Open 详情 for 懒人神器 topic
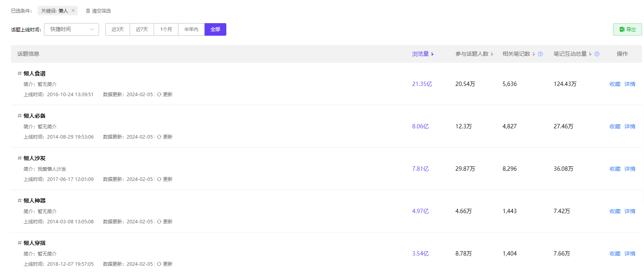Image resolution: width=644 pixels, height=272 pixels. (629, 211)
